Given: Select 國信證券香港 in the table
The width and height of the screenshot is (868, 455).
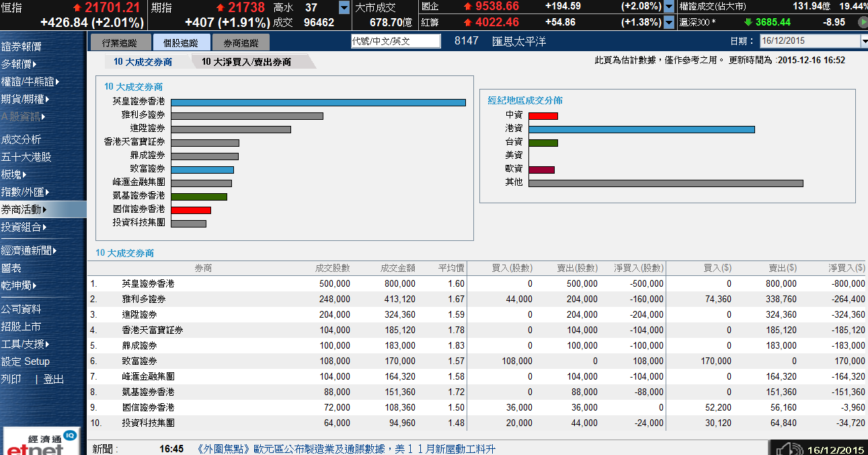Looking at the screenshot, I should click(x=148, y=407).
